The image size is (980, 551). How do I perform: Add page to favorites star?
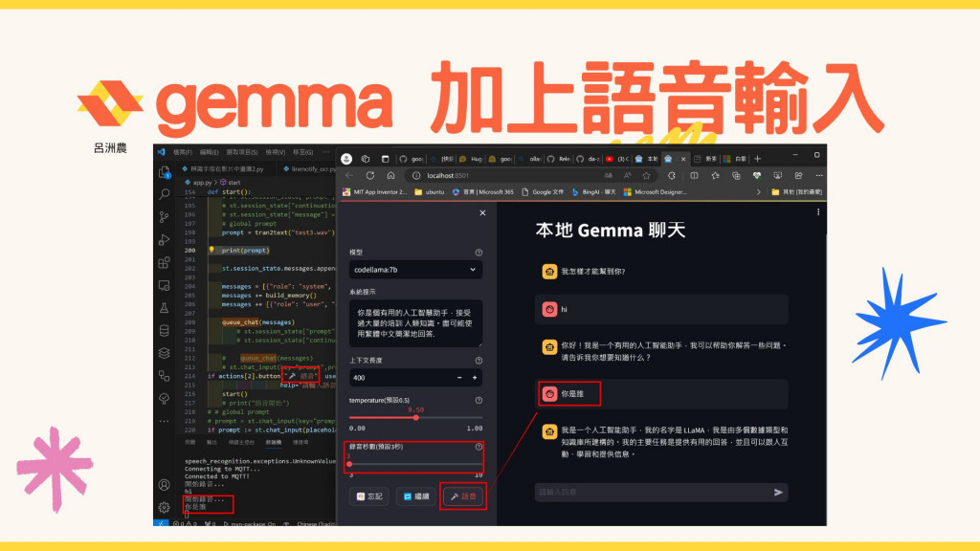pos(647,176)
